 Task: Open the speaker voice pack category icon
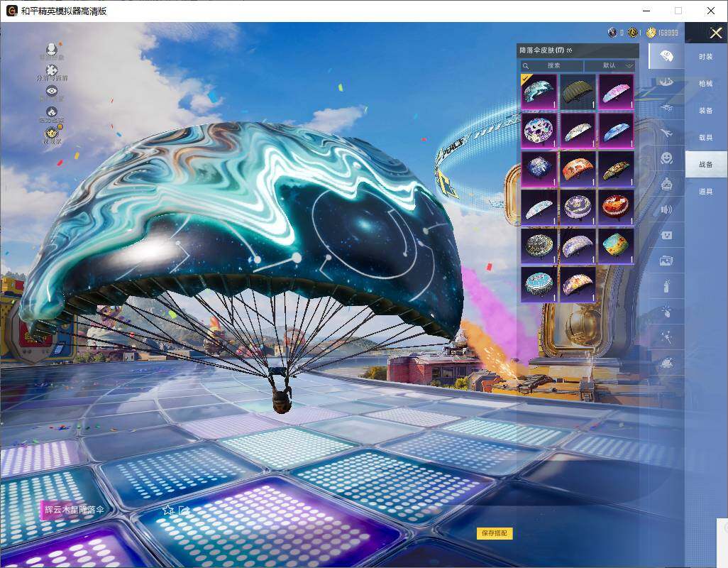[x=667, y=209]
